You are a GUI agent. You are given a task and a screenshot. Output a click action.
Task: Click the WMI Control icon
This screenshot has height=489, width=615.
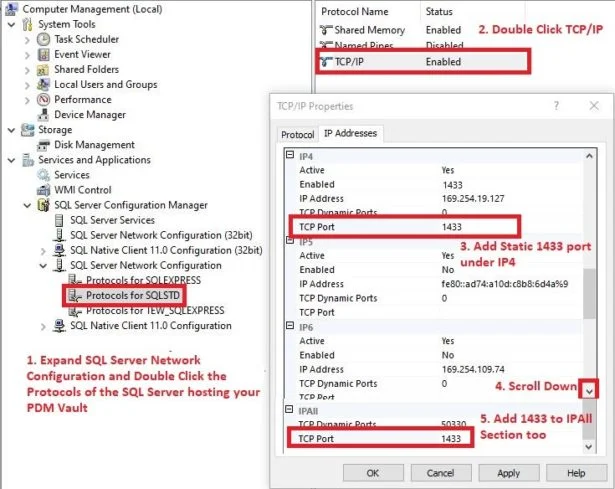pyautogui.click(x=43, y=190)
